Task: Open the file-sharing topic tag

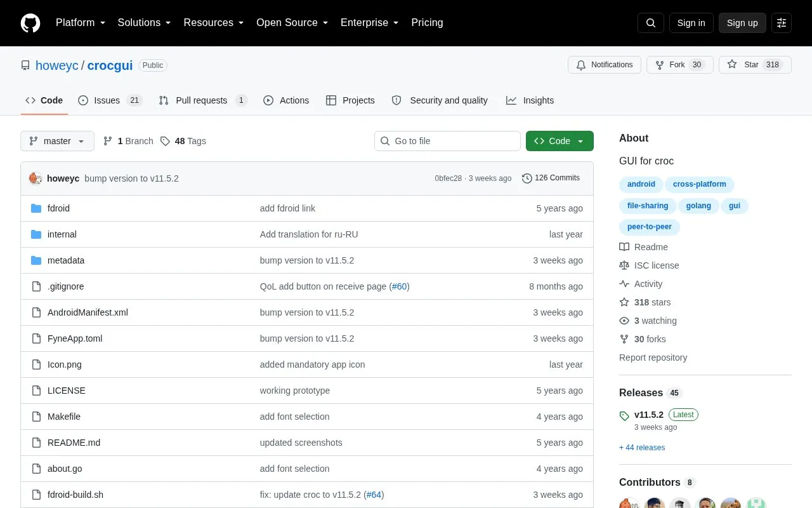Action: [x=648, y=206]
